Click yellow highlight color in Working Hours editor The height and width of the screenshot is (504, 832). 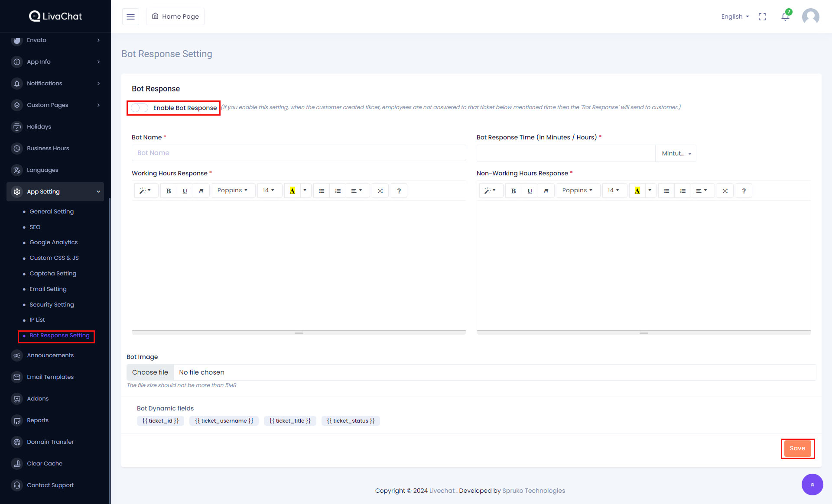[x=292, y=191]
